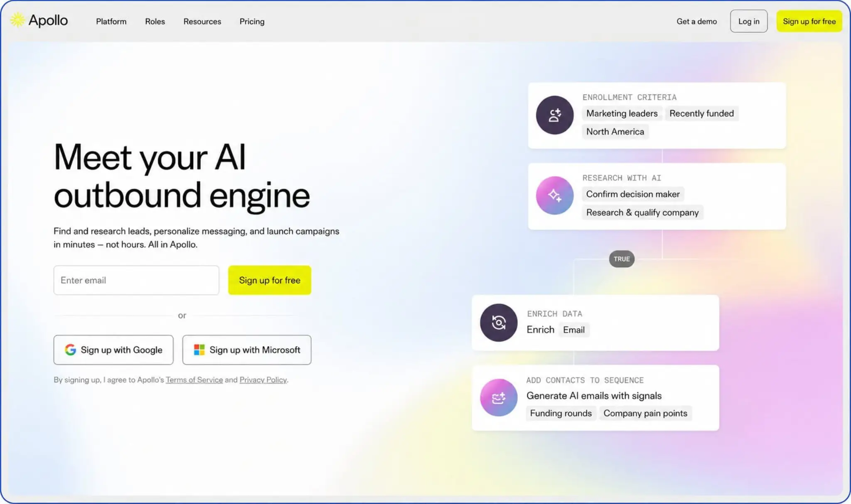Click the Research & qualify company tag

[642, 213]
